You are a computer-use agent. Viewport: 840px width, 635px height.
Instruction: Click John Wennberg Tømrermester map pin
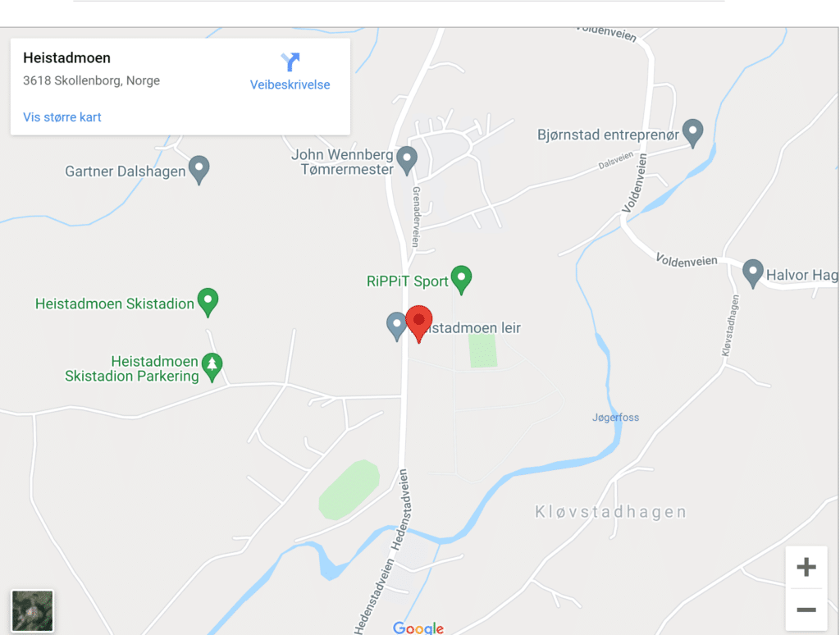(407, 160)
